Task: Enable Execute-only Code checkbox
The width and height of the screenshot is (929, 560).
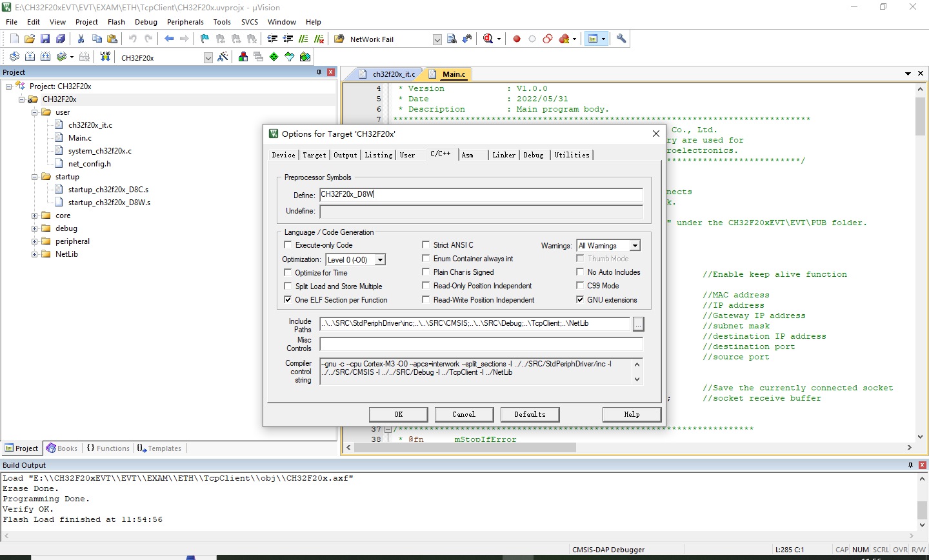Action: [x=288, y=245]
